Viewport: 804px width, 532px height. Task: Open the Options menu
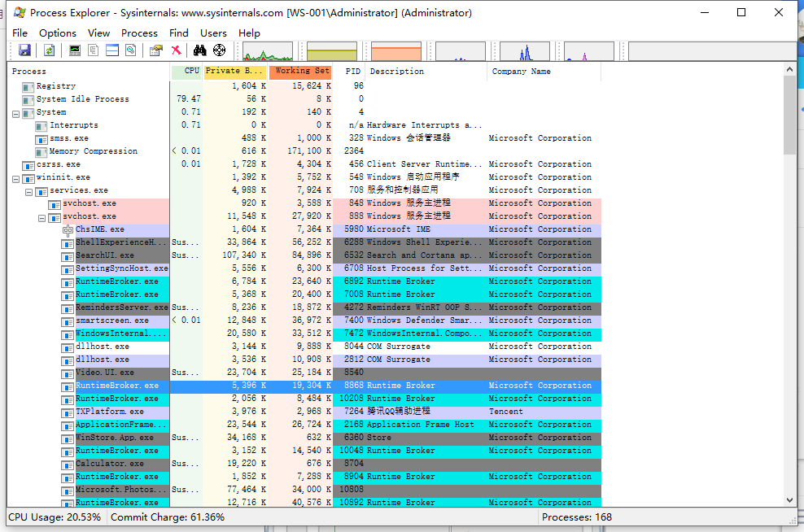pos(58,33)
